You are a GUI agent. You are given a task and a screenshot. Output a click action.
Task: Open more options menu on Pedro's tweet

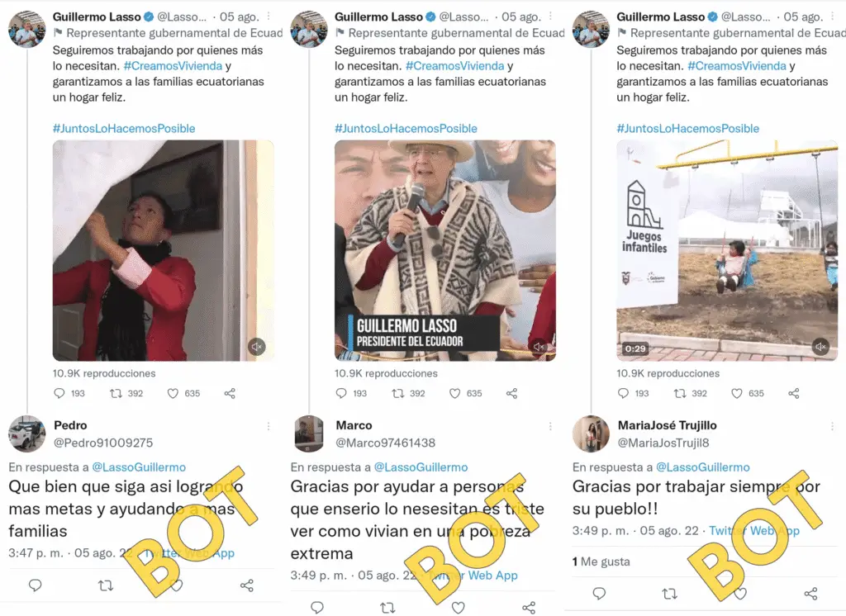[269, 426]
